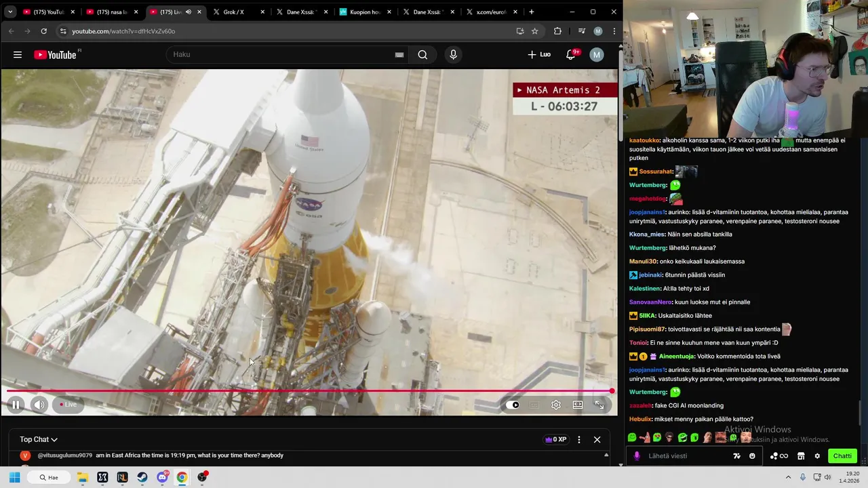View site information icon in address bar
The width and height of the screenshot is (868, 488).
point(63,31)
